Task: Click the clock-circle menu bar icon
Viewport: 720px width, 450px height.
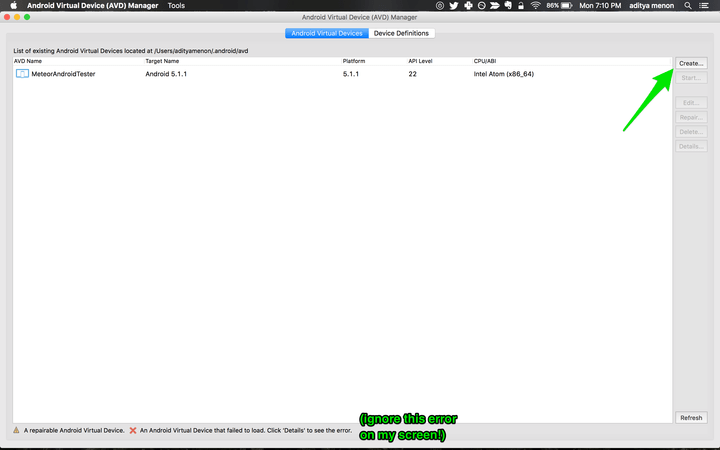Action: tap(482, 6)
